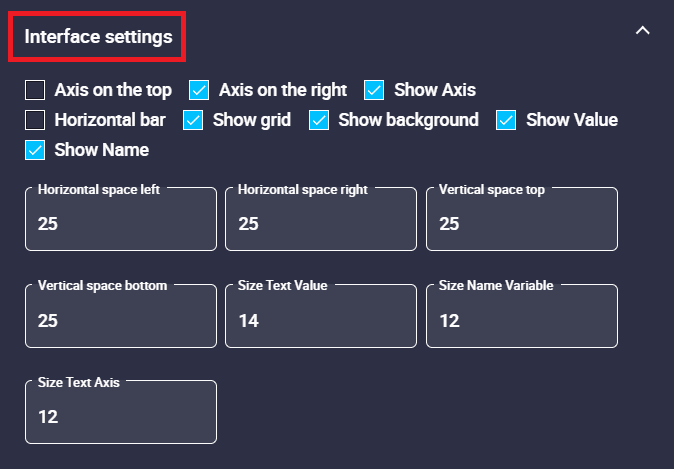The image size is (674, 469).
Task: Disable the Show Axis checkbox
Action: pos(375,90)
